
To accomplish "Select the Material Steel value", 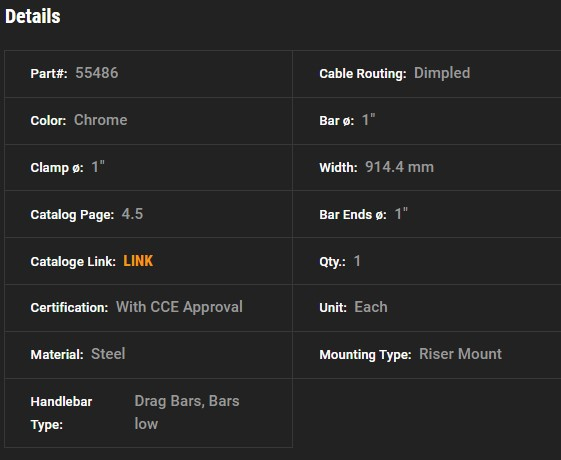I will [x=108, y=354].
